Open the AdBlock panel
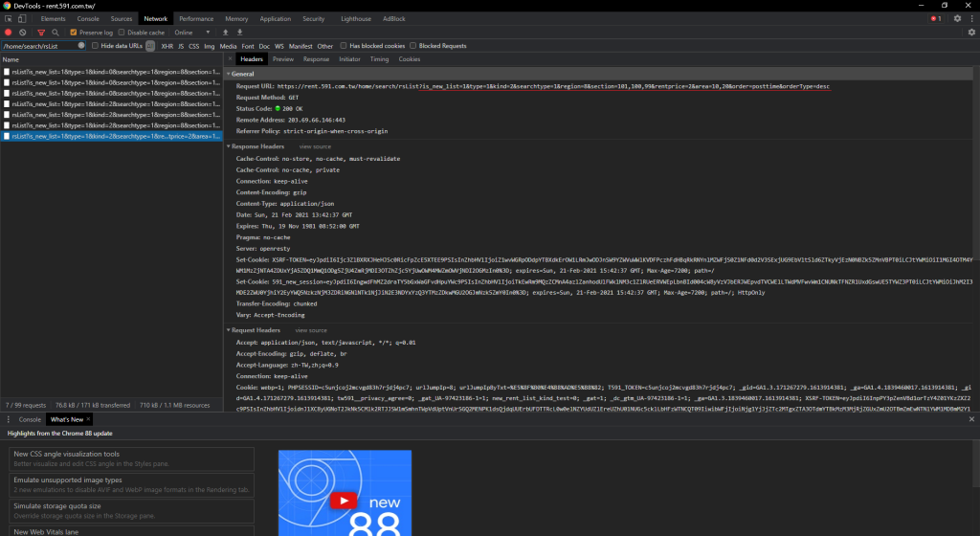Screen dimensions: 980x536 pyautogui.click(x=393, y=19)
